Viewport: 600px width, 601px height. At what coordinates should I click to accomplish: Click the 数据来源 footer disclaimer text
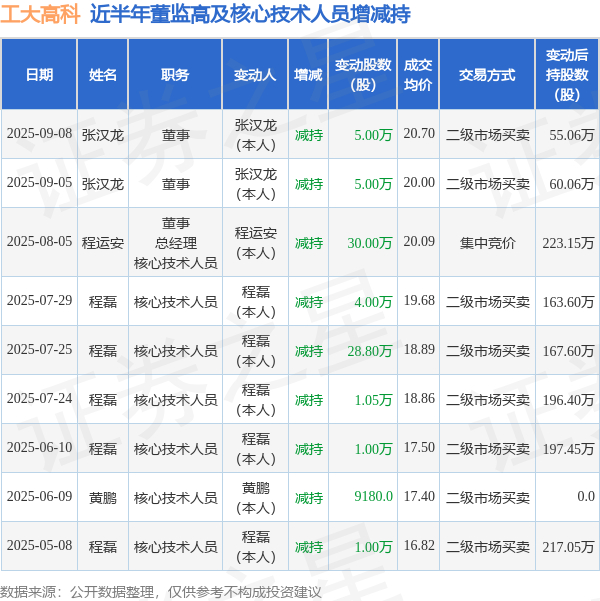(160, 593)
